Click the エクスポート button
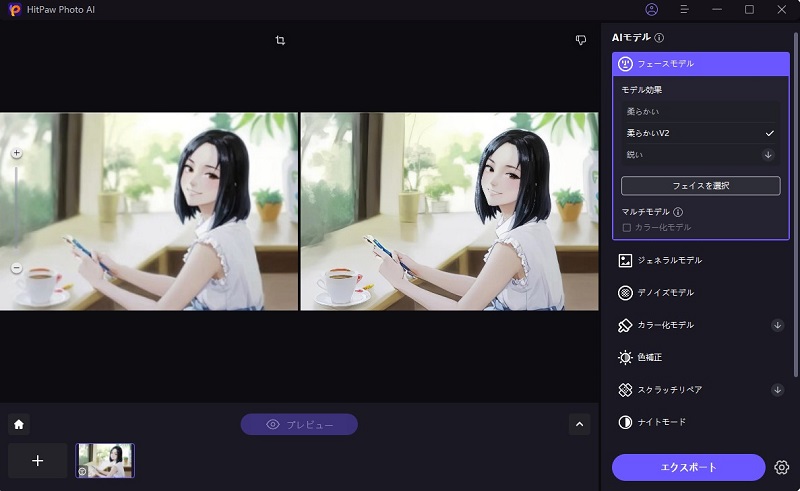 688,467
